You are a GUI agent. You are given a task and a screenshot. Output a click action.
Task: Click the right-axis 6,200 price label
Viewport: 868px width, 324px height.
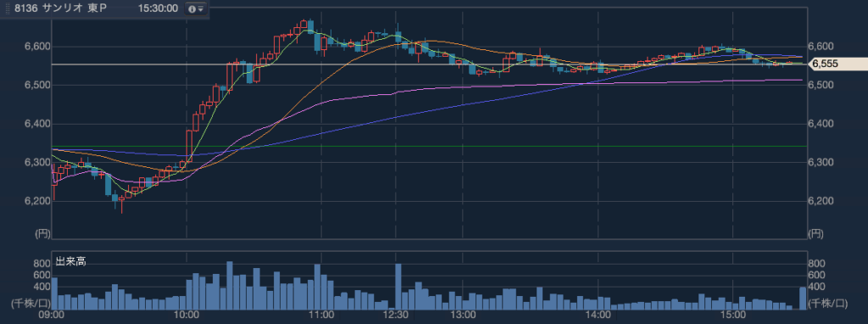pyautogui.click(x=821, y=201)
